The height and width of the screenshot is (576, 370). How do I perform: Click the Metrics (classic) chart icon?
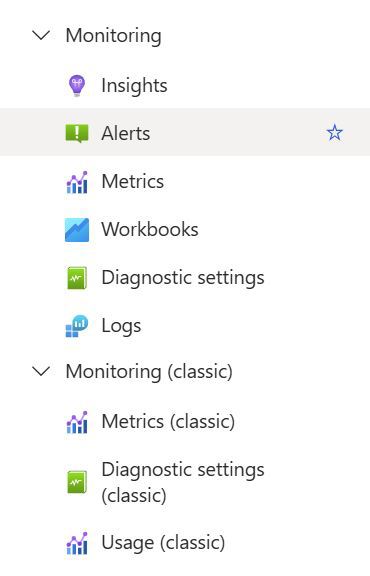click(x=77, y=422)
